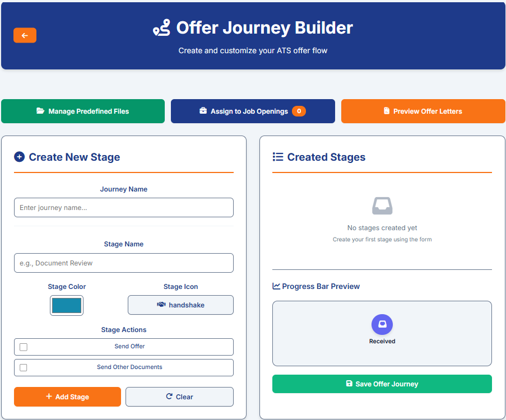
Task: Click the orange back arrow button
Action: click(25, 35)
